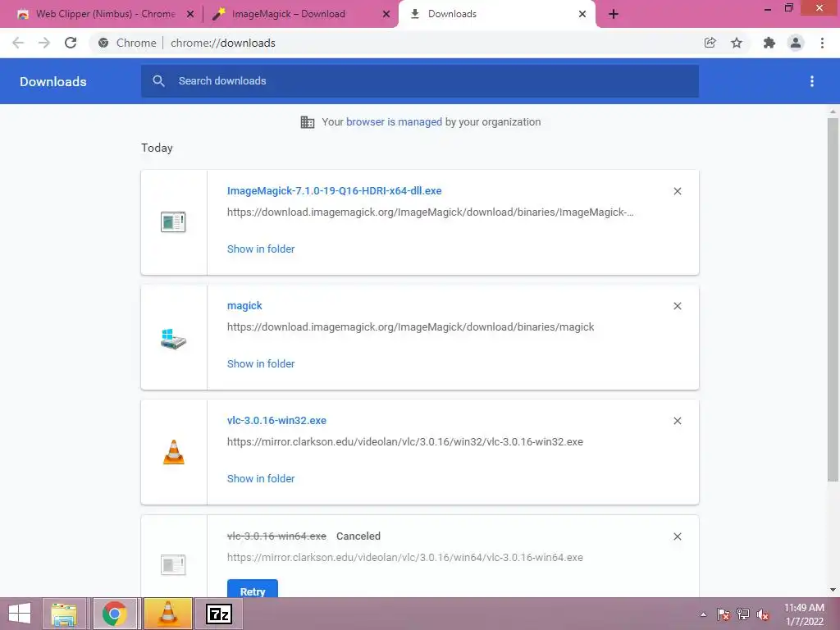This screenshot has width=840, height=630.
Task: Click the network tray icon
Action: pyautogui.click(x=743, y=614)
